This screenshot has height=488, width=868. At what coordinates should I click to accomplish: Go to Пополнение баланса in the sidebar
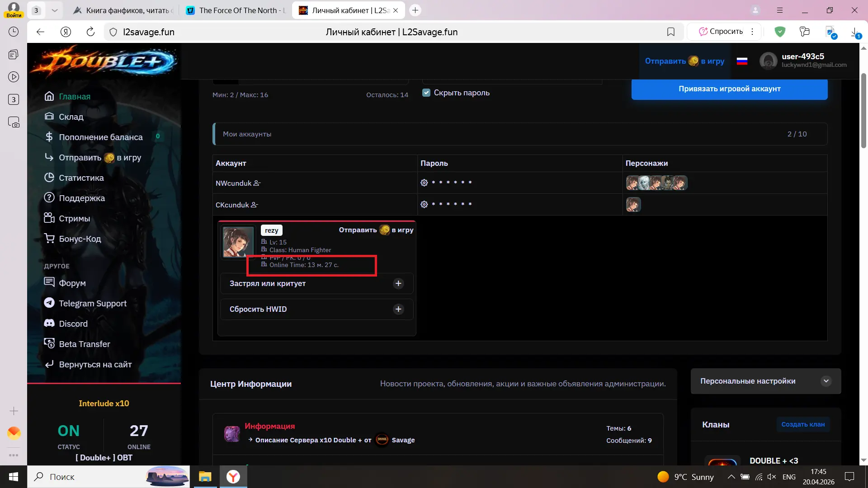click(x=100, y=137)
